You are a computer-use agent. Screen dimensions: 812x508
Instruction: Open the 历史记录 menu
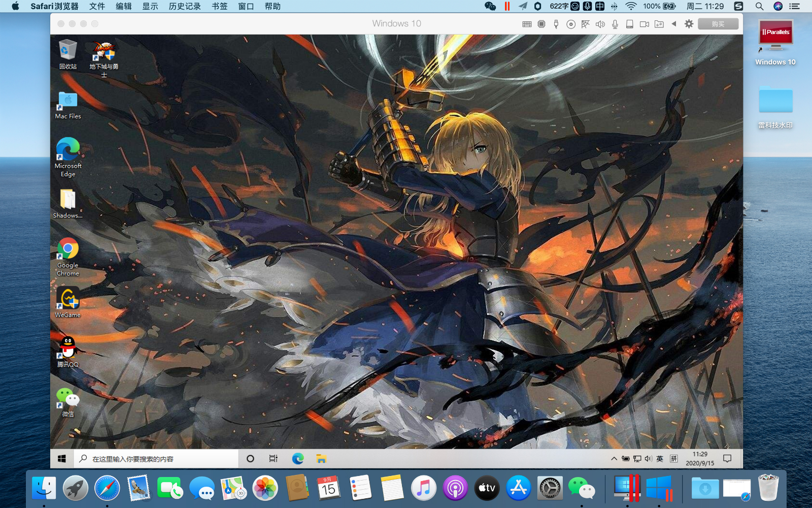185,6
